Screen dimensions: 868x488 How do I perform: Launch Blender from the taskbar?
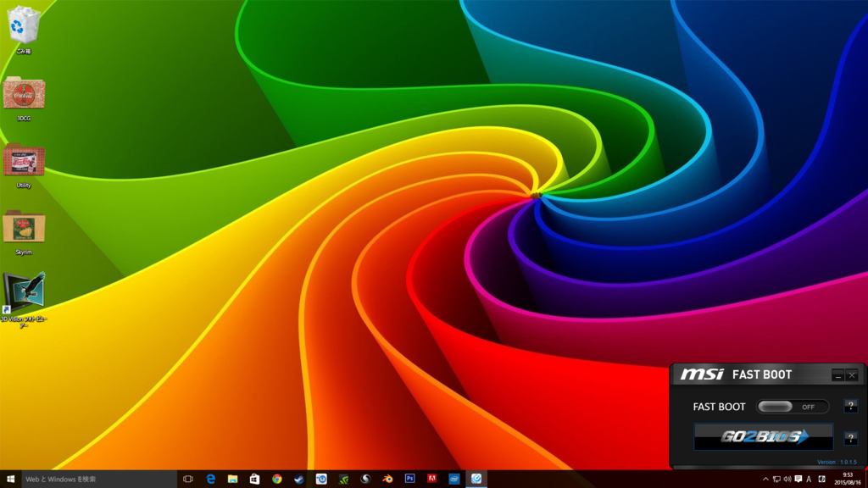tap(387, 479)
